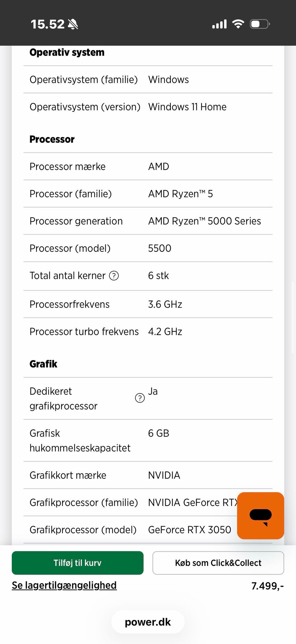Tap the battery indicator icon

coord(260,24)
